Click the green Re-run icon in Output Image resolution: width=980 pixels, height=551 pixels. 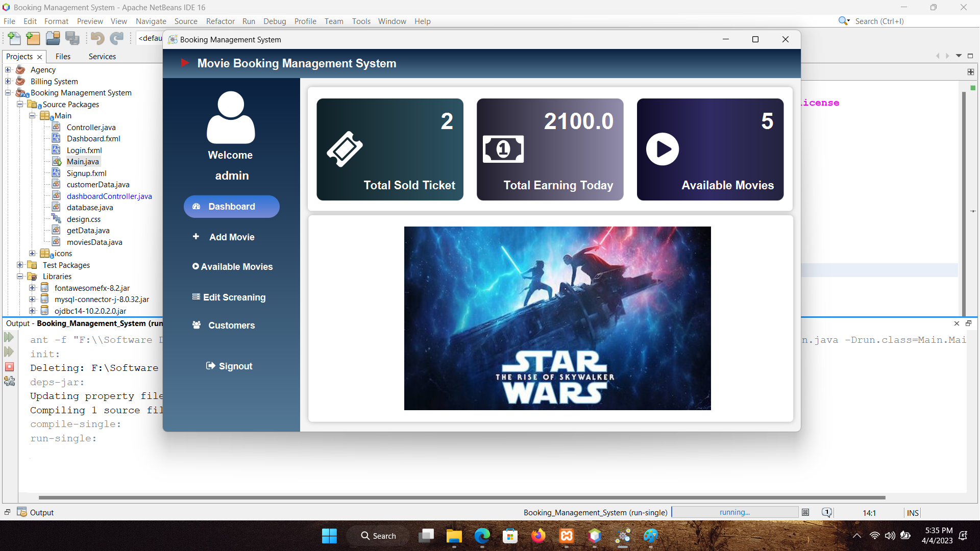tap(9, 337)
